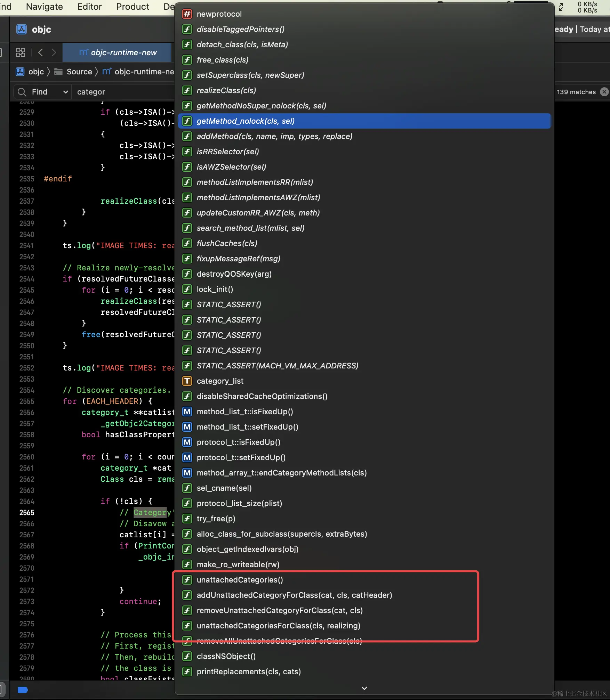Viewport: 610px width, 700px height.
Task: Click in the find field containing categor
Action: coord(123,92)
